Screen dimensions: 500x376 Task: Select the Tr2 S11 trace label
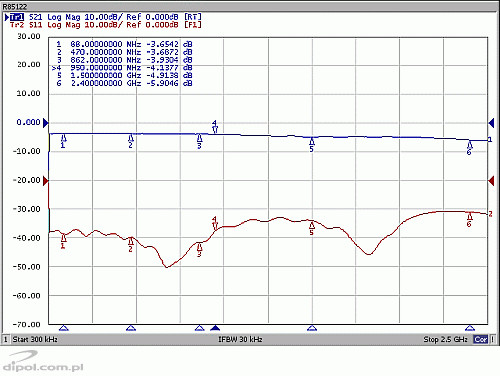coord(106,25)
